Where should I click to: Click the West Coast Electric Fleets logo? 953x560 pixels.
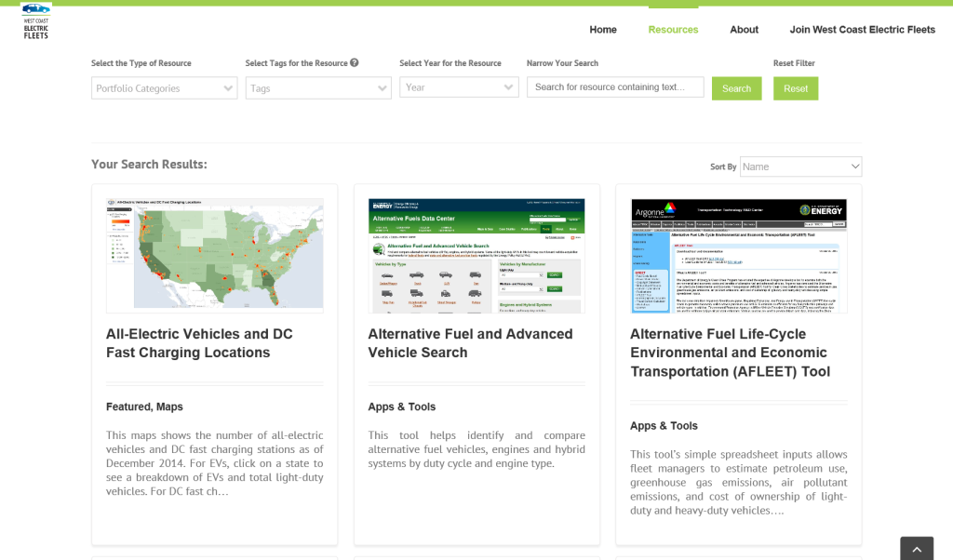click(x=36, y=21)
